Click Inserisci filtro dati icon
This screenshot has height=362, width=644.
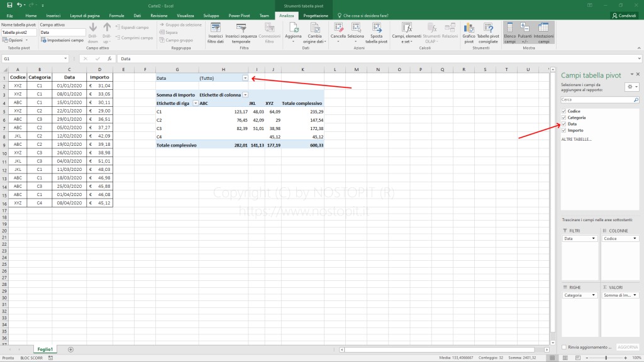pos(216,28)
